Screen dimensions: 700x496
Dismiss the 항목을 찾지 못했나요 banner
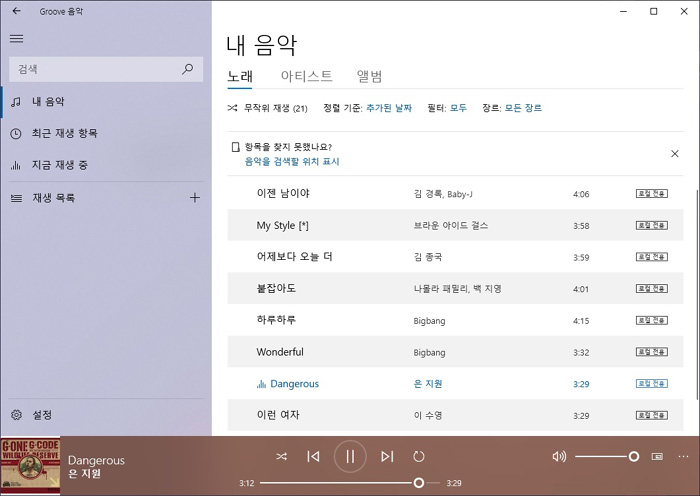click(x=675, y=154)
